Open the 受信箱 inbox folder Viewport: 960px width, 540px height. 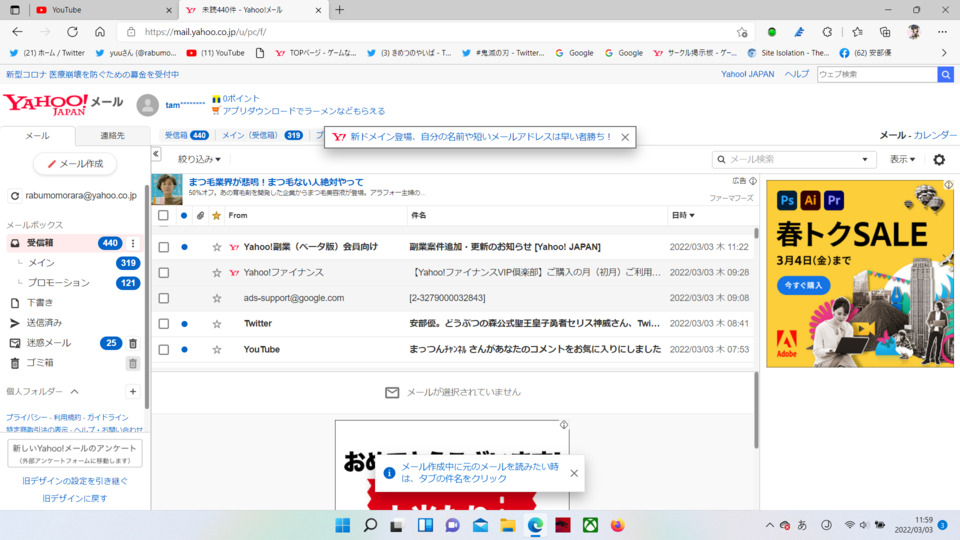(40, 243)
